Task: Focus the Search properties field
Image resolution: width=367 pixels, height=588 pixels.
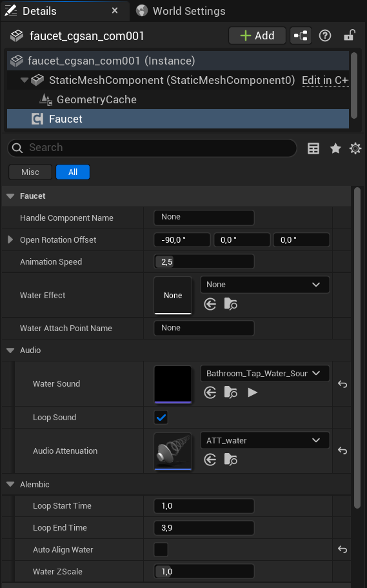Action: point(152,148)
